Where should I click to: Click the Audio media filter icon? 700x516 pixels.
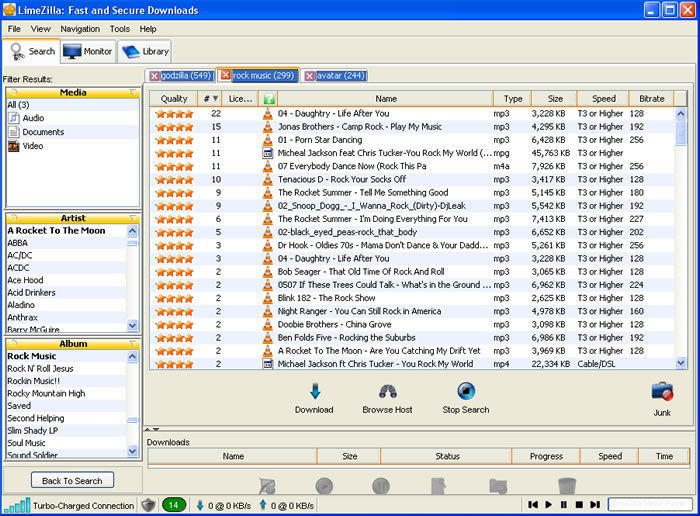point(14,118)
